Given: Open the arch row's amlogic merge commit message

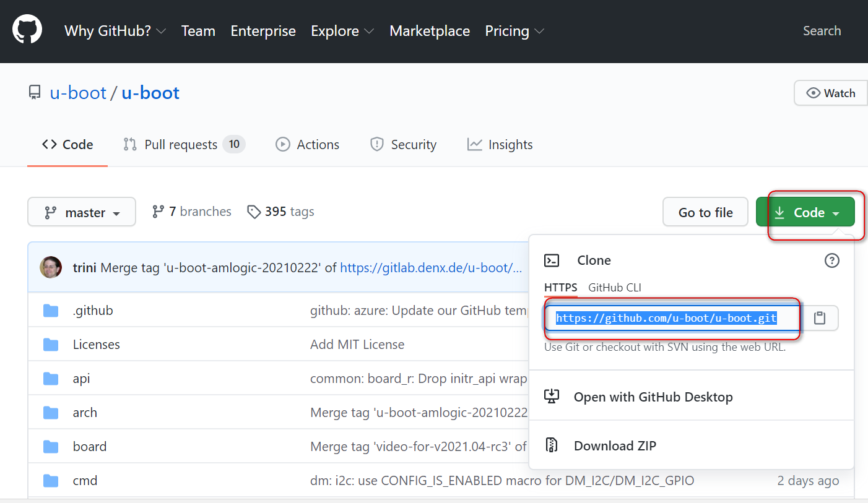Looking at the screenshot, I should [x=419, y=413].
